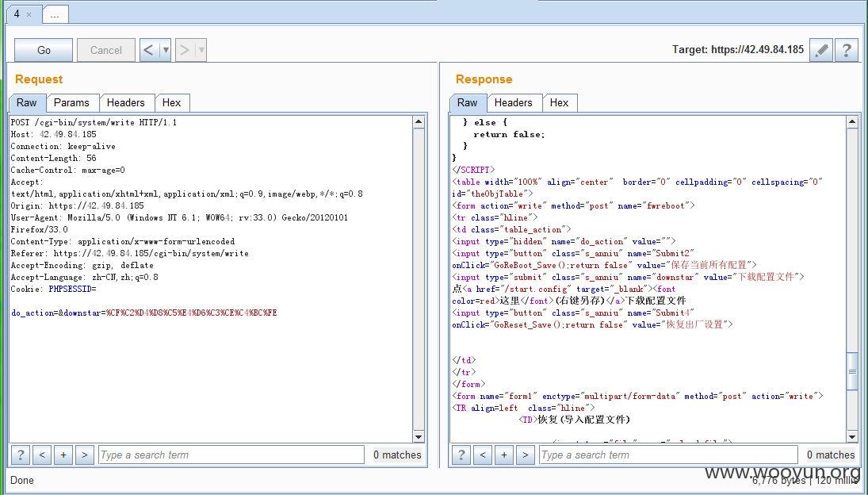Click response pane scroll down arrow
This screenshot has height=495, width=868.
click(852, 436)
